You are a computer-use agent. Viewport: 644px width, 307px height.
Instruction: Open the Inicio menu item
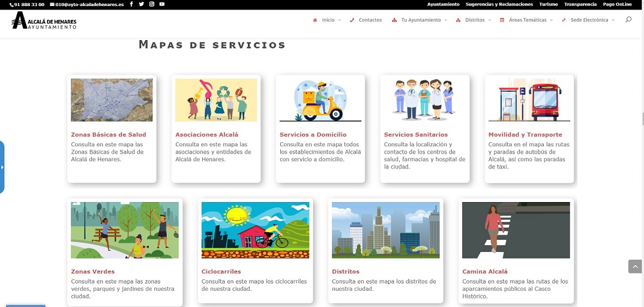(328, 20)
